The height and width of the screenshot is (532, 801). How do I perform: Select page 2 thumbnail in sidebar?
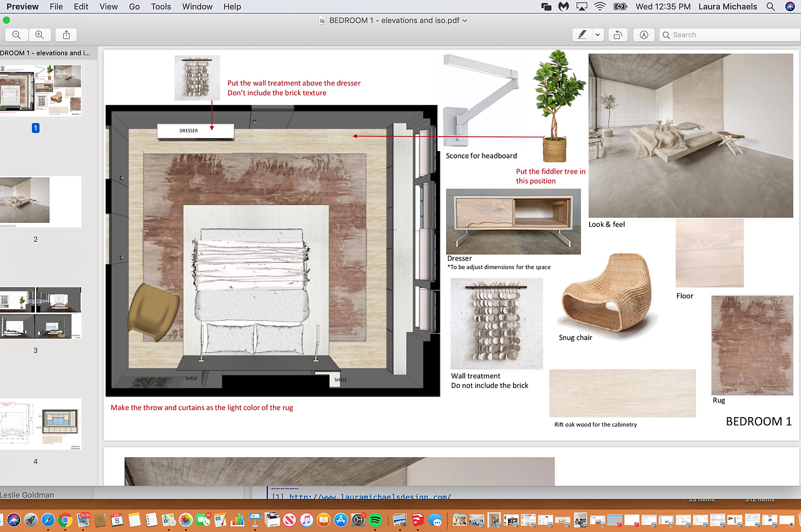(41, 202)
